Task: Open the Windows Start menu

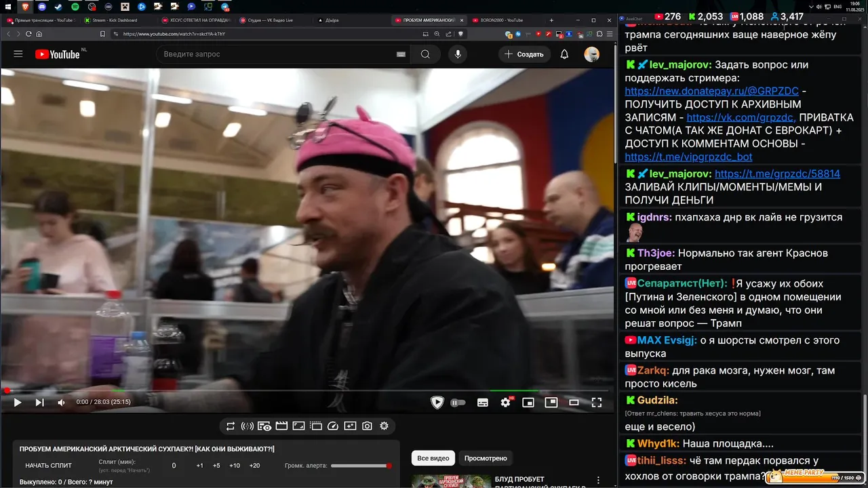Action: [8, 6]
